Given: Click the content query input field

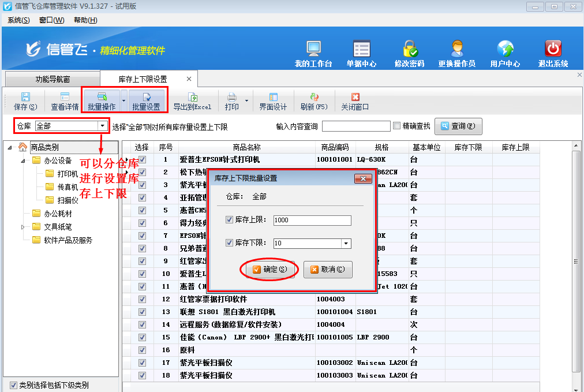Looking at the screenshot, I should [357, 126].
